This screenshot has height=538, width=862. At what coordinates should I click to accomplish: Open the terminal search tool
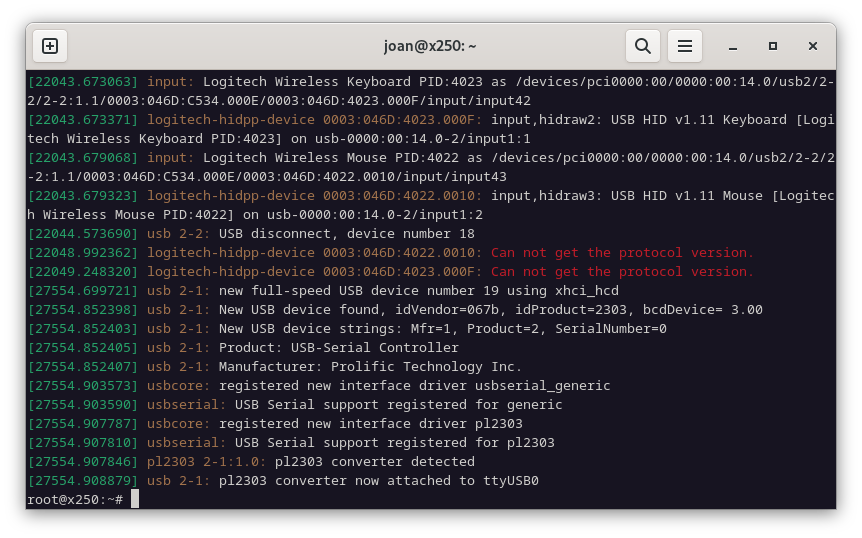tap(643, 46)
